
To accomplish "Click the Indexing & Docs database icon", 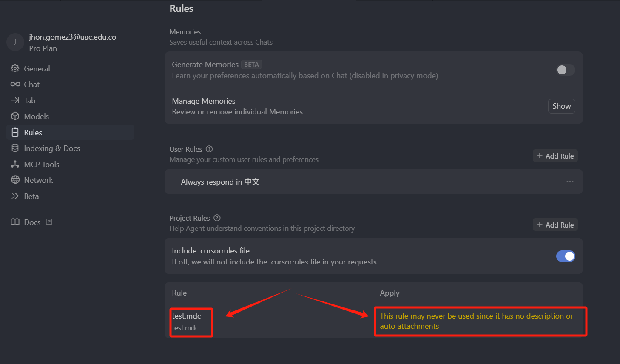I will point(15,148).
